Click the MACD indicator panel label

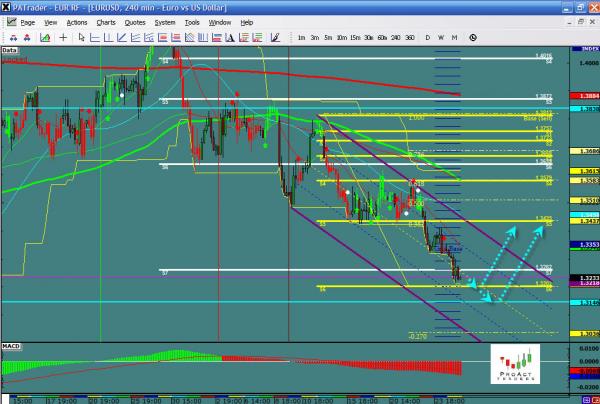coord(12,345)
